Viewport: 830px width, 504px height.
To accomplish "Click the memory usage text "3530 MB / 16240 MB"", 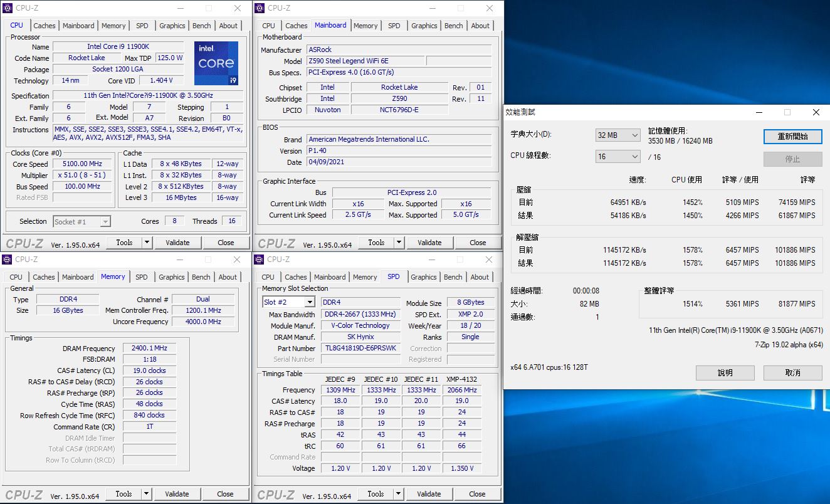I will [680, 141].
